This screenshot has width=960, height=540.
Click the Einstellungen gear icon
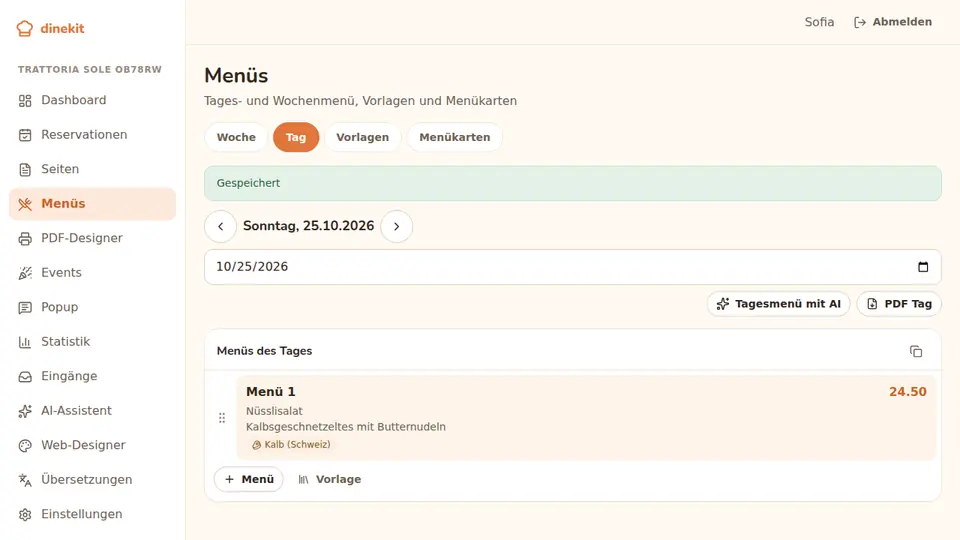coord(25,514)
